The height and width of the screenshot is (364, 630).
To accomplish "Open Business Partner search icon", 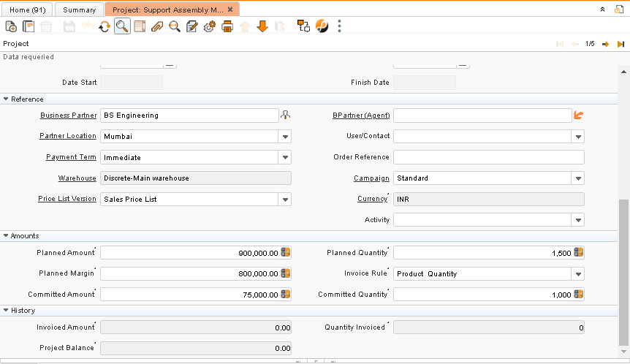I will pyautogui.click(x=286, y=115).
